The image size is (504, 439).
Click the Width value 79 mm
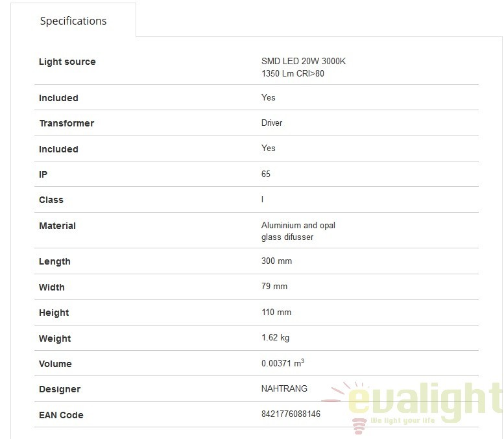pyautogui.click(x=274, y=286)
